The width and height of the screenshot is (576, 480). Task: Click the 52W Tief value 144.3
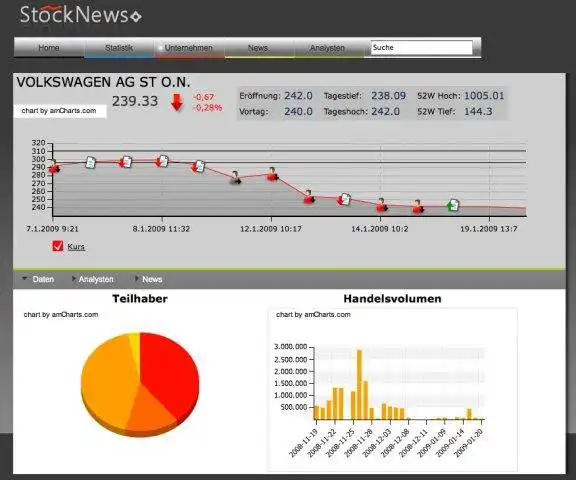pyautogui.click(x=478, y=111)
